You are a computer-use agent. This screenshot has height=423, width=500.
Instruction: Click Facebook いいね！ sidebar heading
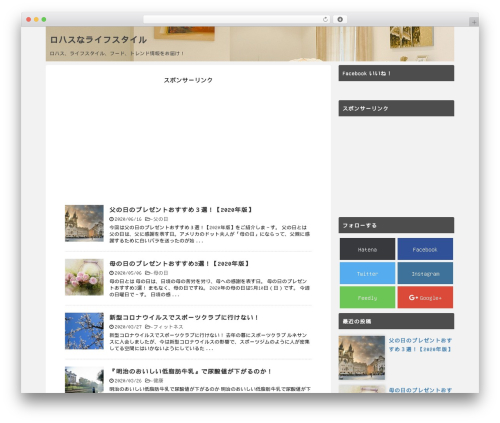396,73
